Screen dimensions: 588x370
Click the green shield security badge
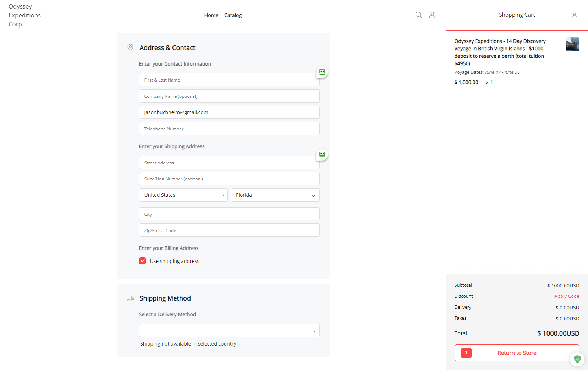click(577, 359)
